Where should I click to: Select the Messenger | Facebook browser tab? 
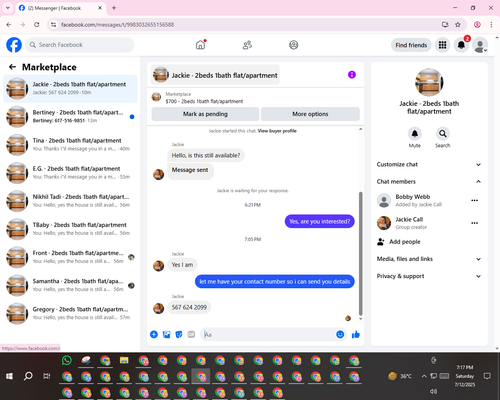[61, 8]
